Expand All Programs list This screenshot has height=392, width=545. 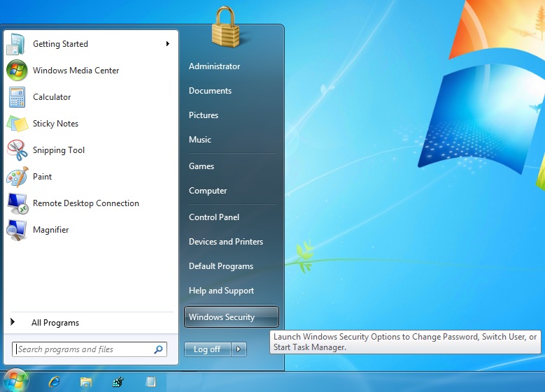[x=55, y=323]
